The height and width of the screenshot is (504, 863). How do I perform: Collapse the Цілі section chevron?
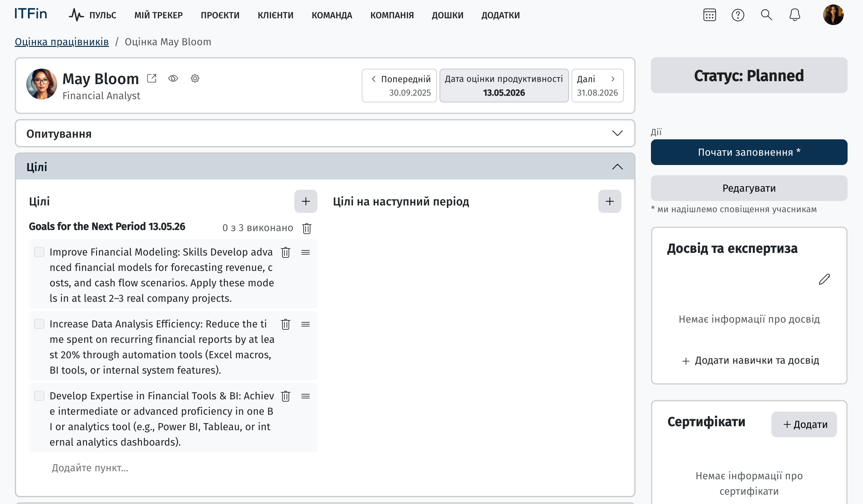pyautogui.click(x=617, y=167)
